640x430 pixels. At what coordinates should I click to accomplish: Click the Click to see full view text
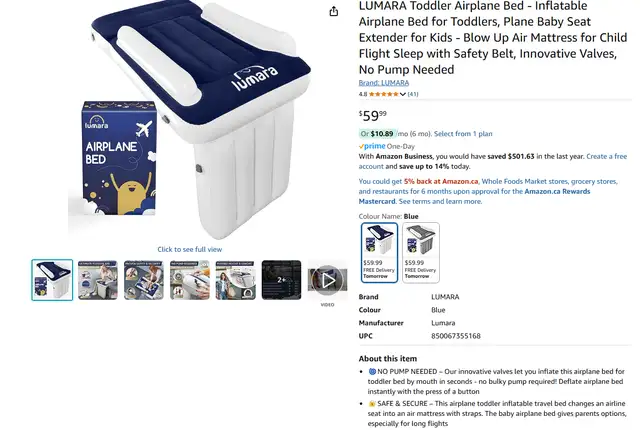[x=190, y=249]
